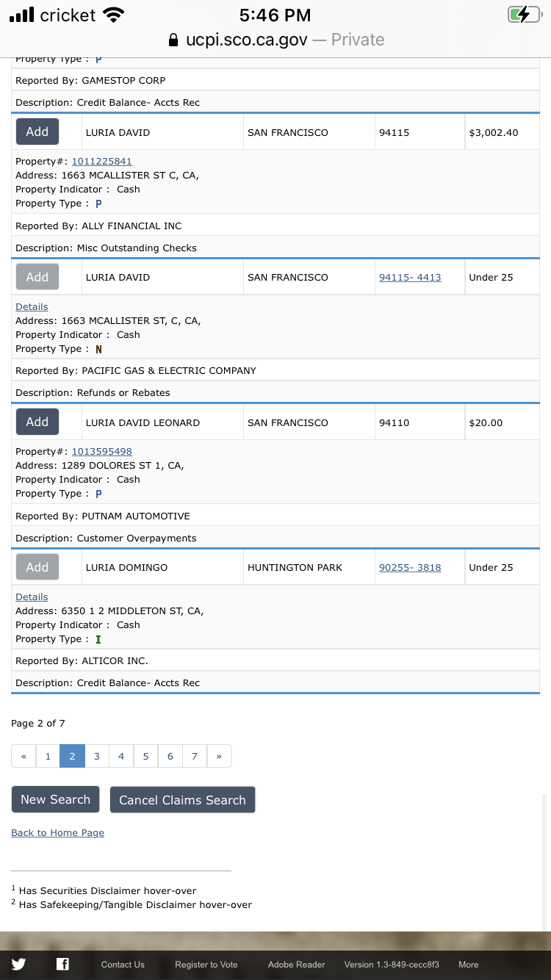Start a New Search
Image resolution: width=551 pixels, height=980 pixels.
coord(56,799)
